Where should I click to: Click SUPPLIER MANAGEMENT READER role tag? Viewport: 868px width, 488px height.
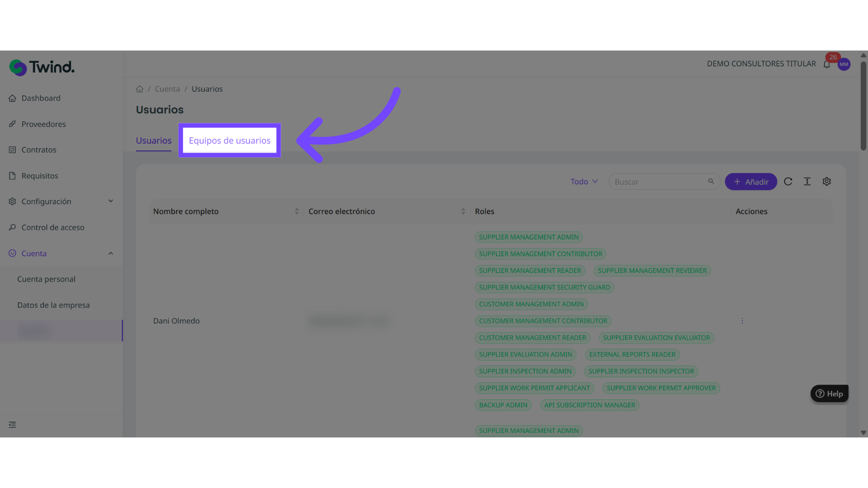[x=530, y=271]
